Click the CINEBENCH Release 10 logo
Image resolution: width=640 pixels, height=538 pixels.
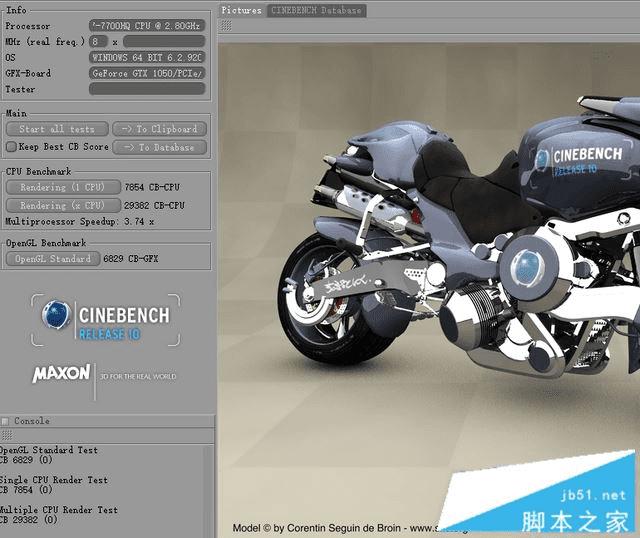105,320
